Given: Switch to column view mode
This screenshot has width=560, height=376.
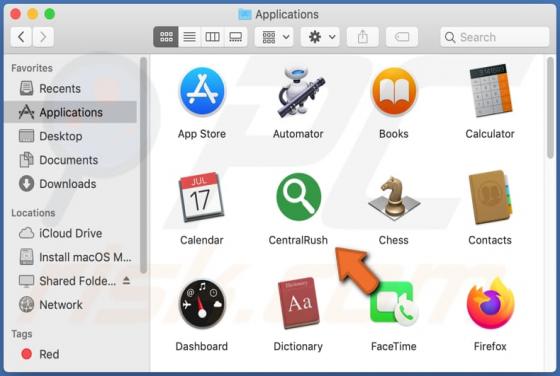Looking at the screenshot, I should coord(212,37).
